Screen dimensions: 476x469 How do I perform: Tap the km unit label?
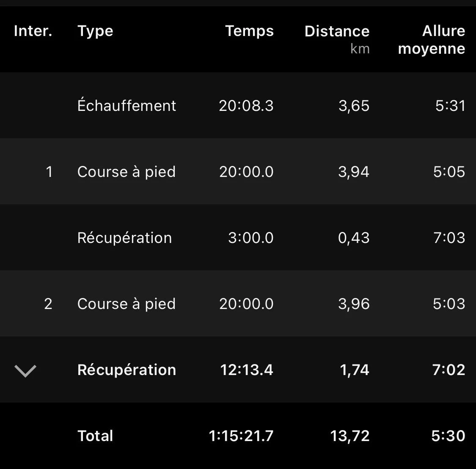pyautogui.click(x=360, y=49)
